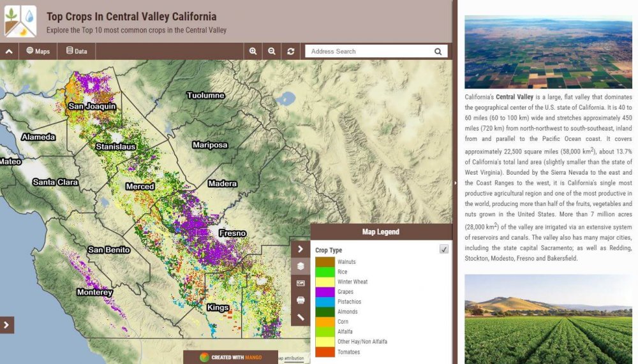Screen dimensions: 638x364
Task: Reset the map with refresh icon
Action: 290,51
